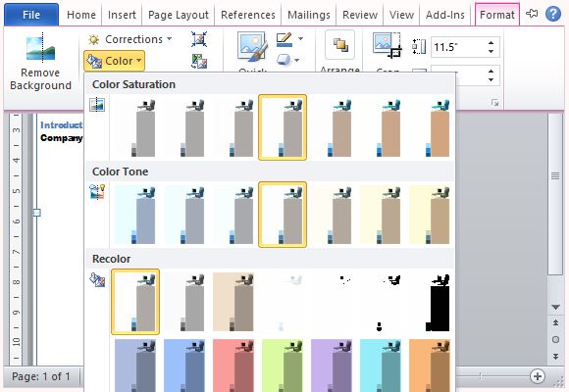
Task: Click the Change Picture icon
Action: pyautogui.click(x=199, y=61)
